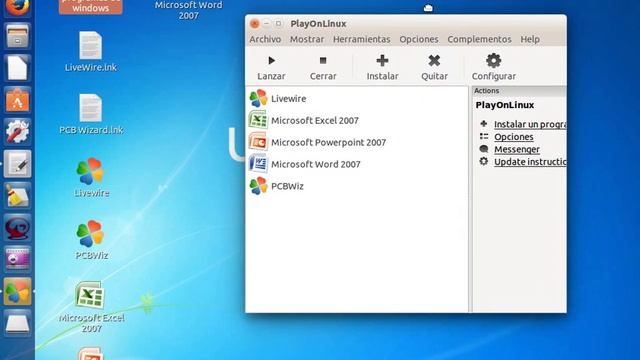Select the Microsoft Powerpoint 2007 list icon
Screen dimensions: 640x360
[258, 142]
